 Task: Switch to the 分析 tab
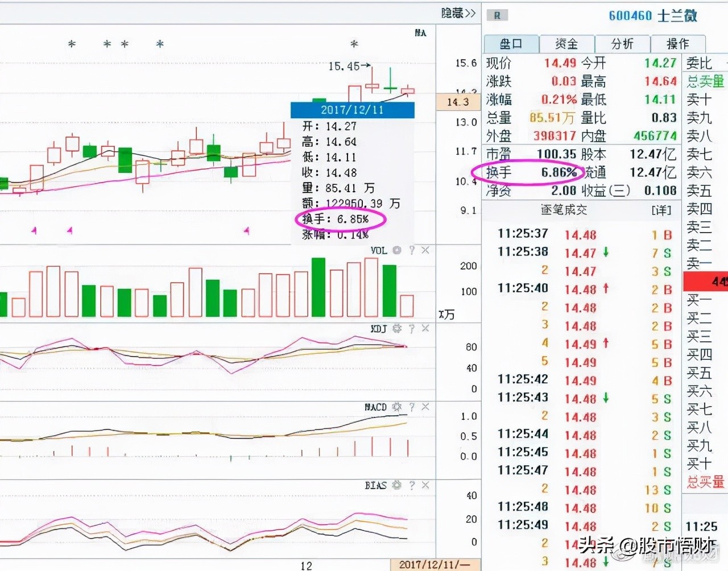tap(622, 44)
